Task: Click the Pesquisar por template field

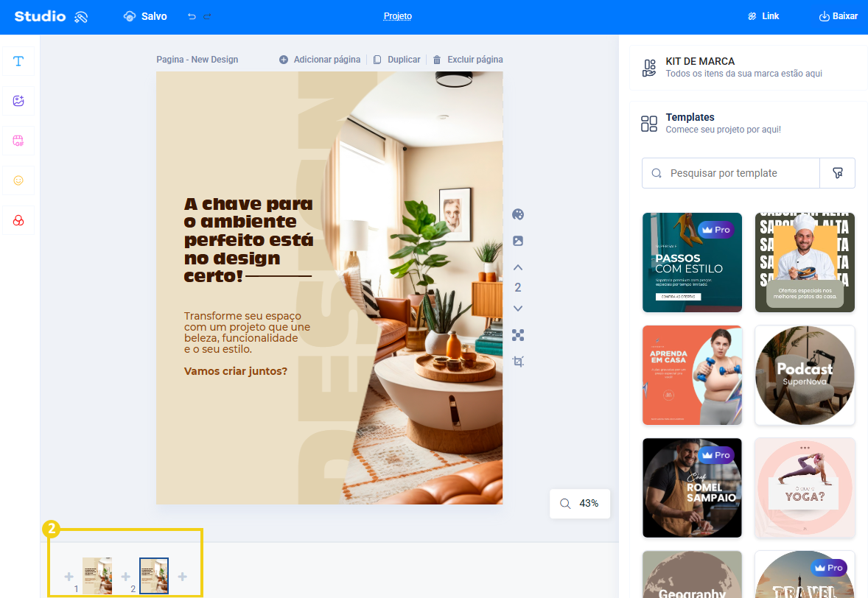Action: [x=731, y=173]
